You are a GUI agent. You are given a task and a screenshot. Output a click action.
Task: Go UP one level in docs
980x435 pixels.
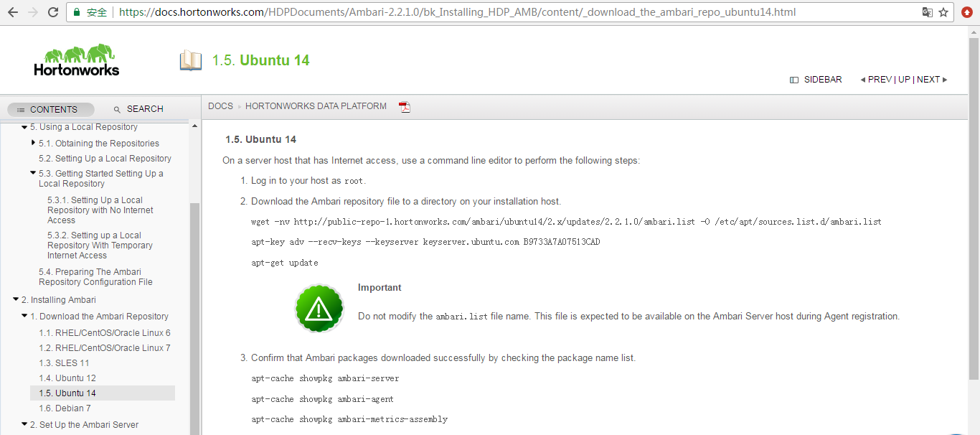click(x=904, y=80)
